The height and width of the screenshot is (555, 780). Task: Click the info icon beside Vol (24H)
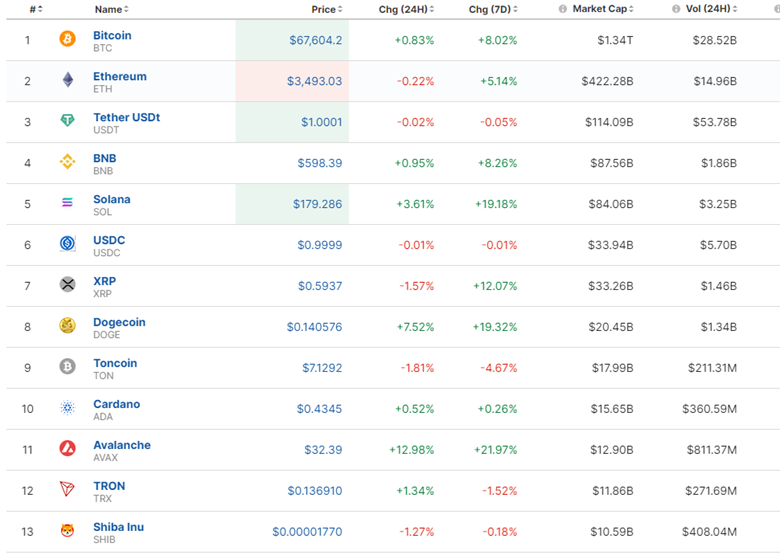tap(676, 9)
